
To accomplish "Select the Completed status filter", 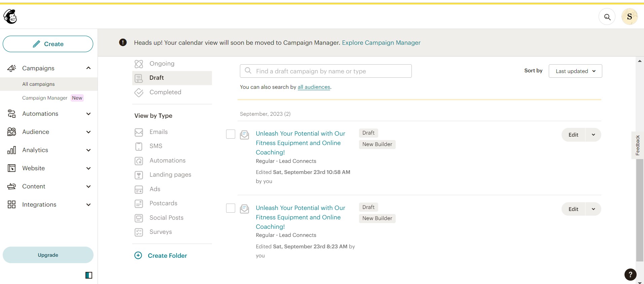I will click(x=165, y=92).
